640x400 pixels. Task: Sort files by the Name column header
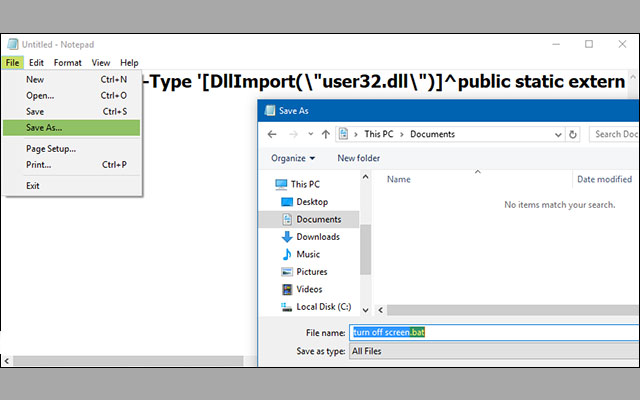pos(399,179)
